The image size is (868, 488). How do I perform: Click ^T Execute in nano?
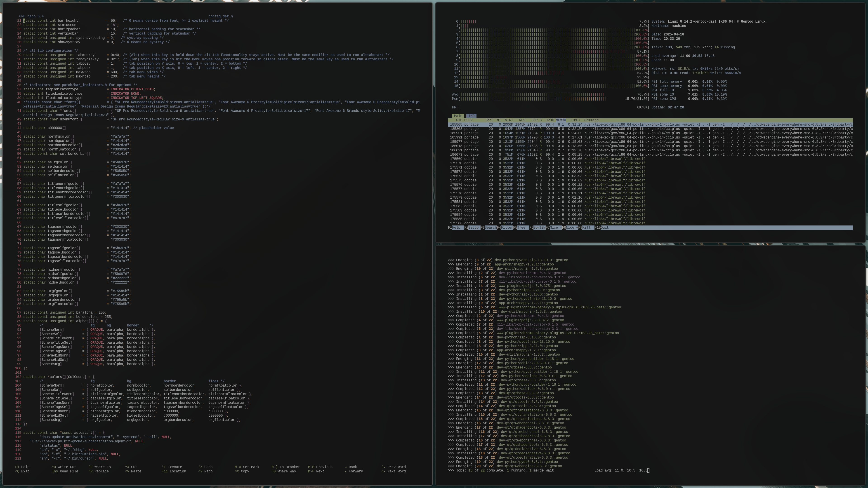coord(172,467)
